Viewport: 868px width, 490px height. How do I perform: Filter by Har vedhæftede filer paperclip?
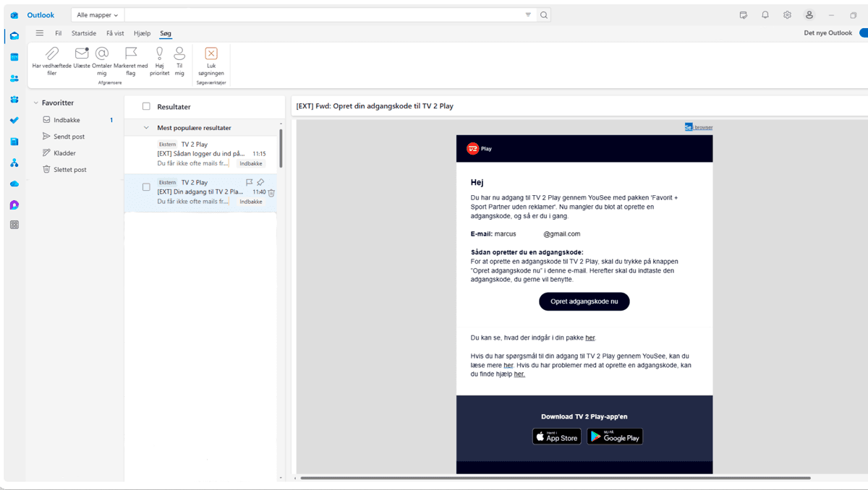click(x=52, y=61)
